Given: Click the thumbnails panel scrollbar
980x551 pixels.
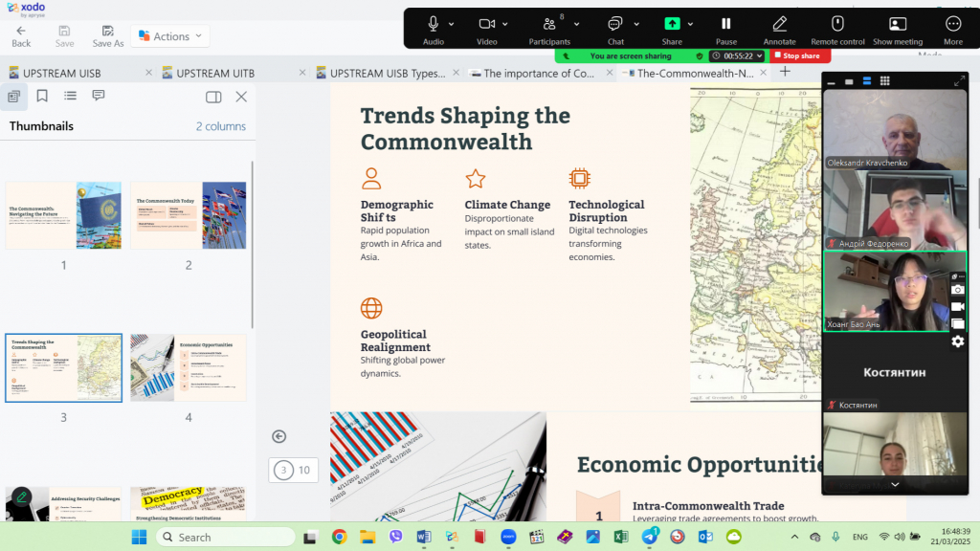Looking at the screenshot, I should point(253,244).
